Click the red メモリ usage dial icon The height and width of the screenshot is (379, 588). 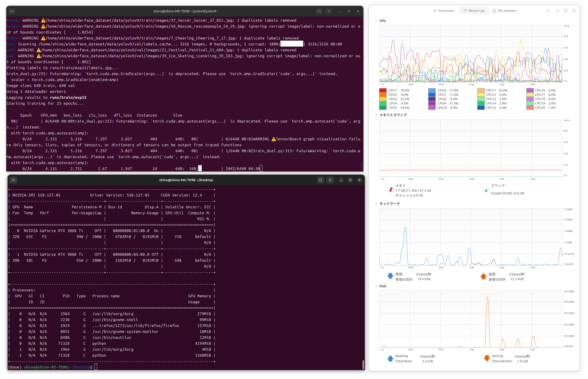[391, 190]
